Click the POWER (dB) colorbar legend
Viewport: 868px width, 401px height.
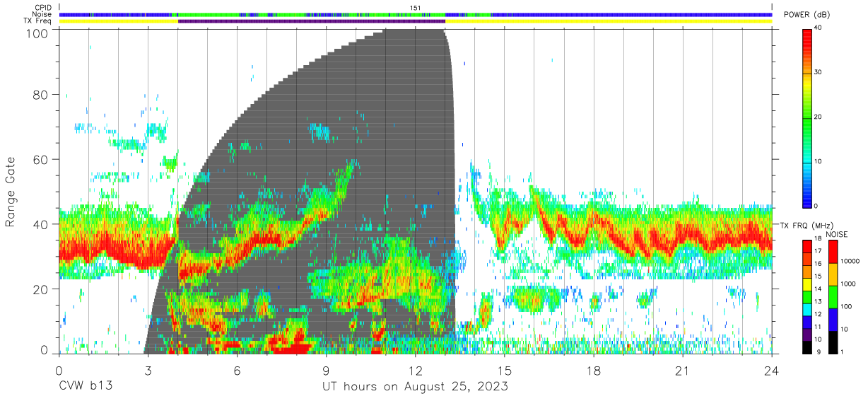click(x=807, y=117)
